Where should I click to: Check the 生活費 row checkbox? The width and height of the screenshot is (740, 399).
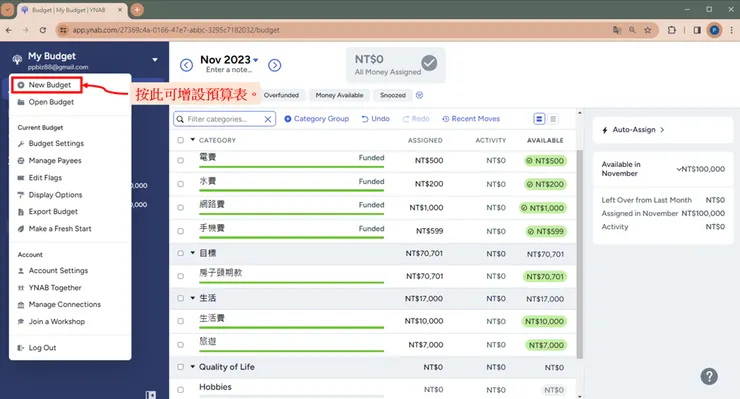tap(180, 321)
